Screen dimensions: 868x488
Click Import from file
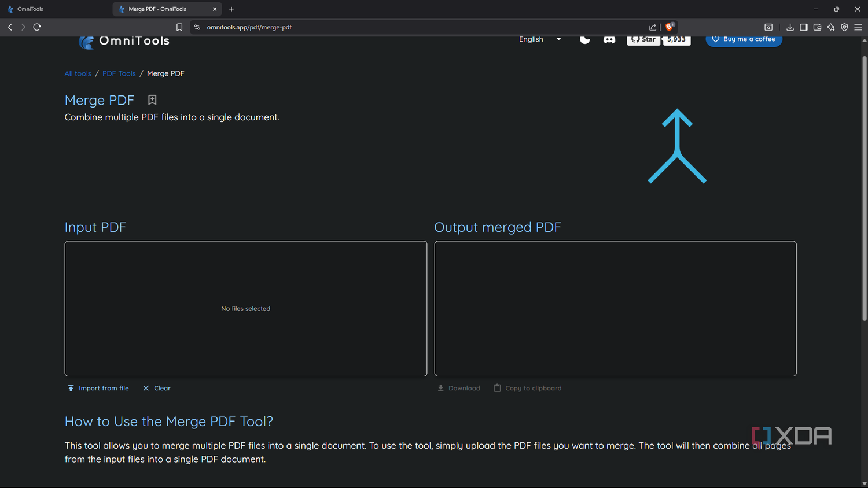98,388
